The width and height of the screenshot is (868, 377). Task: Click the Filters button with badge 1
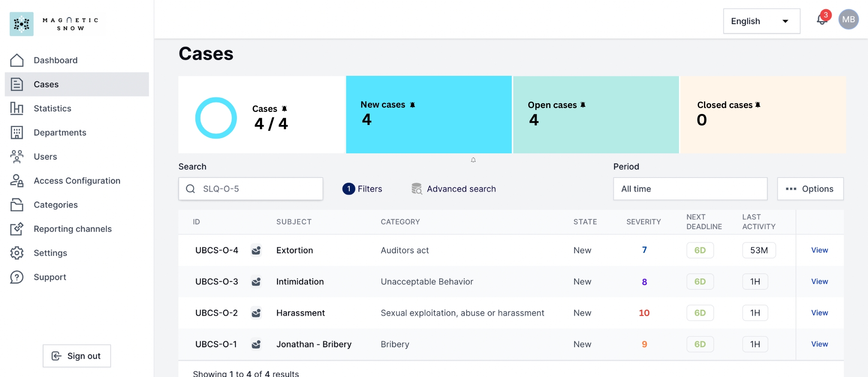(x=362, y=189)
